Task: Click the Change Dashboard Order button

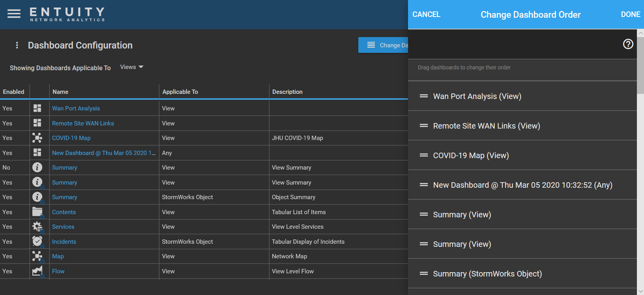Action: coord(383,45)
